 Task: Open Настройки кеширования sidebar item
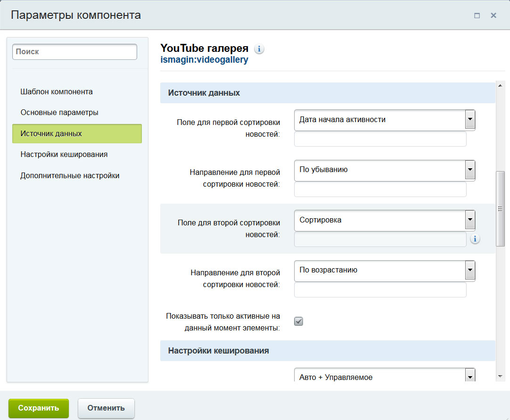[64, 154]
